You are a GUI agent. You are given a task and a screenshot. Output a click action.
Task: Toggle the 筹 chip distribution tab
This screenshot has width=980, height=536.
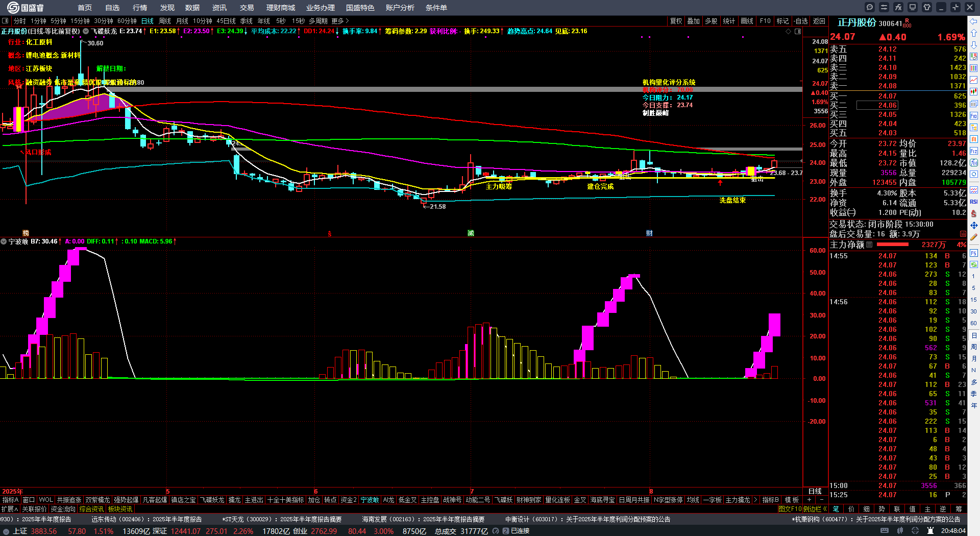(959, 509)
